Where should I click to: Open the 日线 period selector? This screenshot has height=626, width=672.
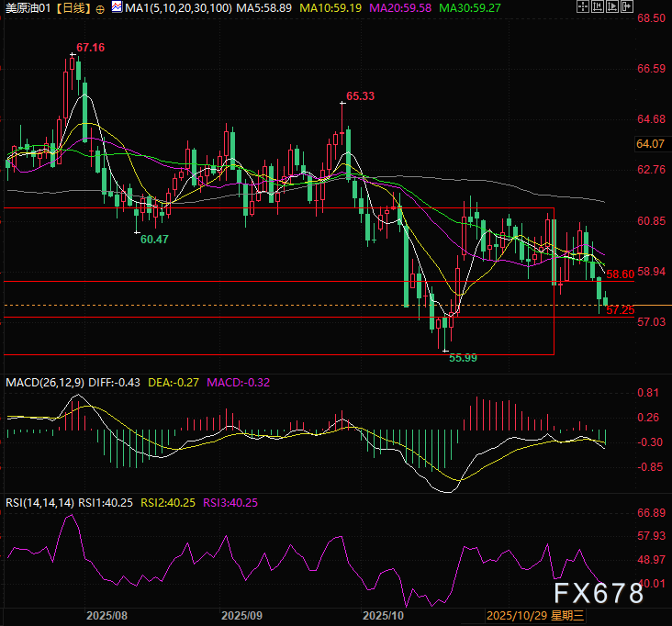click(x=73, y=7)
